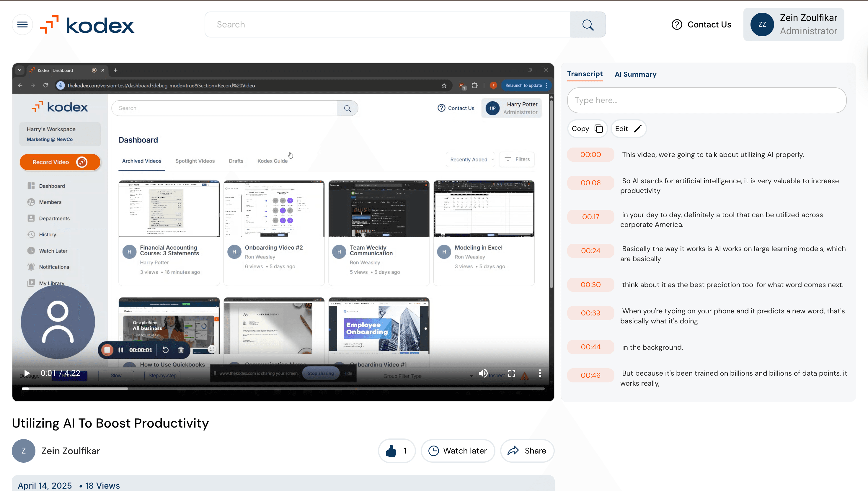Open the Spotlight Videos tab in the recording

[195, 161]
